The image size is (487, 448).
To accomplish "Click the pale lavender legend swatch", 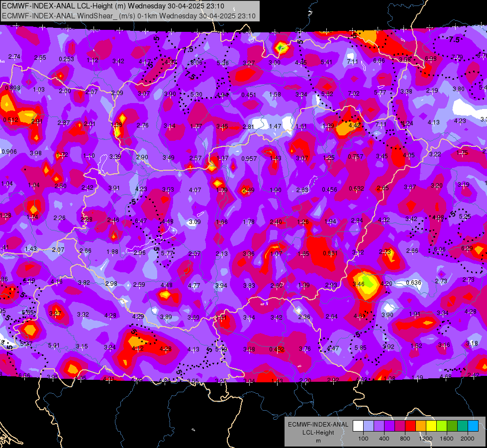I will tap(369, 426).
